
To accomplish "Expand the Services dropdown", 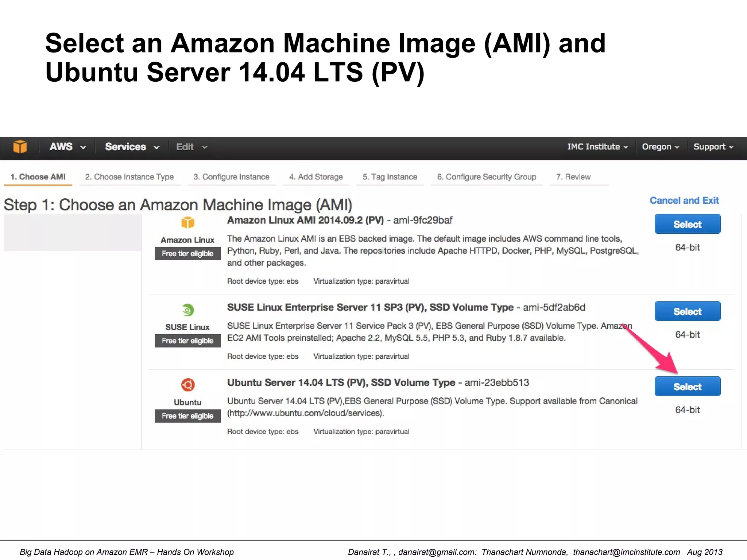I will 132,147.
